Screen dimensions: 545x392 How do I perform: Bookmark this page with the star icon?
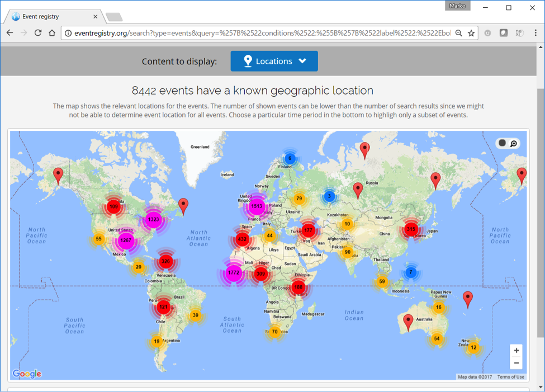471,33
